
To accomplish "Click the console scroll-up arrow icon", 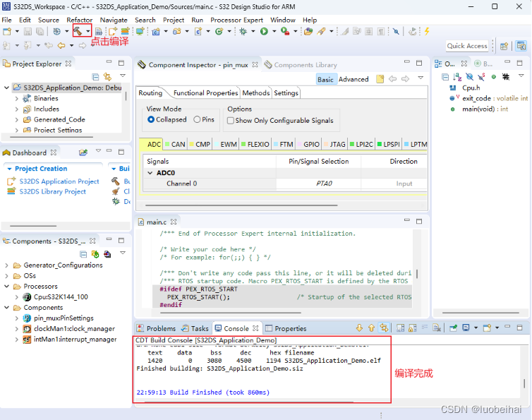I will [x=372, y=328].
